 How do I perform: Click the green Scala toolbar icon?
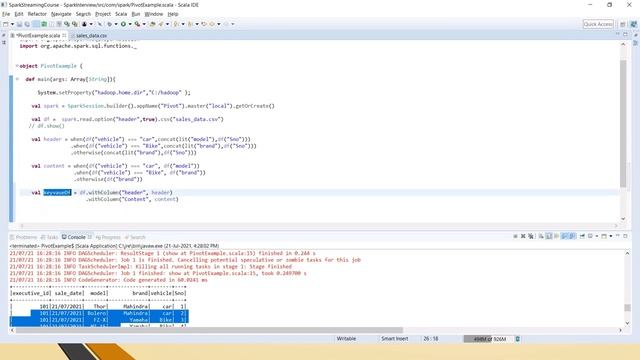pyautogui.click(x=44, y=24)
